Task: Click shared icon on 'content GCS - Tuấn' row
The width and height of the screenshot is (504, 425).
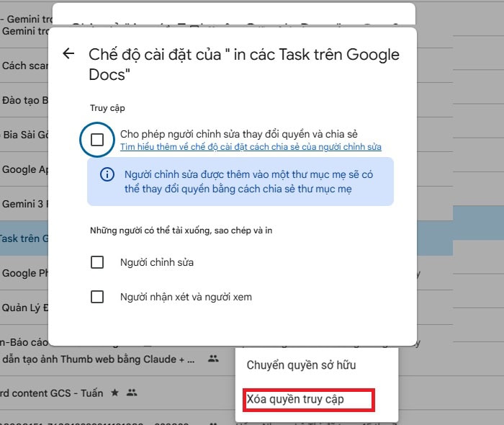Action: click(x=132, y=393)
